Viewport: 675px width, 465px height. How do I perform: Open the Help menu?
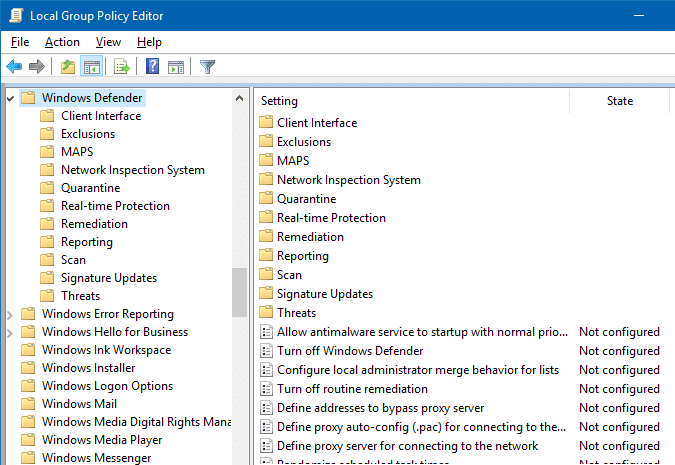pyautogui.click(x=149, y=42)
